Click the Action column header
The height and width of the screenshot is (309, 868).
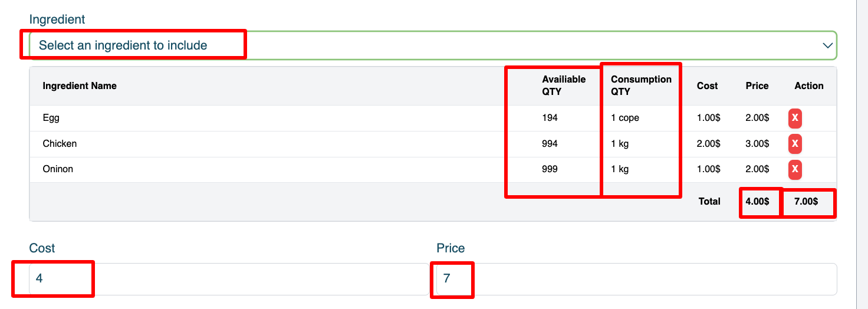pos(808,86)
